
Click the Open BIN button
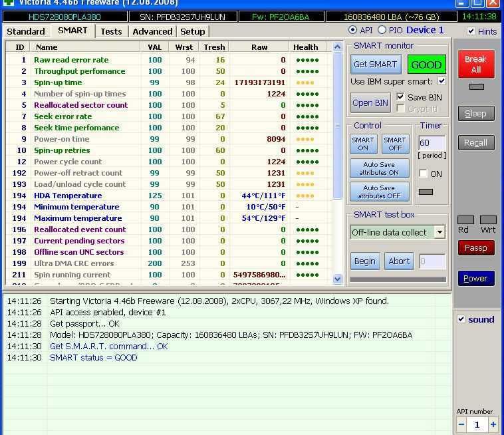(370, 103)
